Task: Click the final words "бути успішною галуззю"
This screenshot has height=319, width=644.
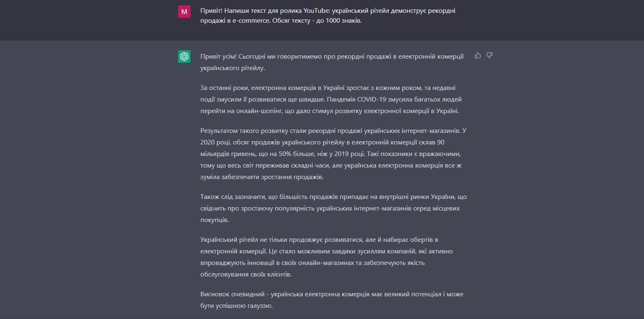Action: [x=236, y=306]
